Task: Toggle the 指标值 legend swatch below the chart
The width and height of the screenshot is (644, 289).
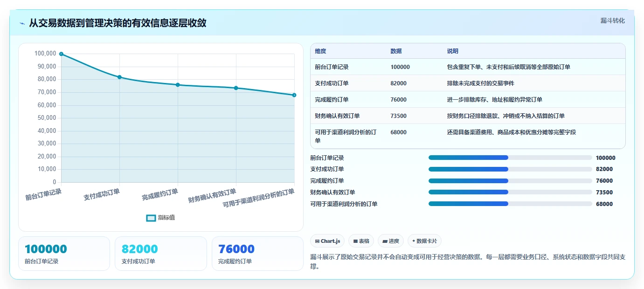Action: click(151, 218)
